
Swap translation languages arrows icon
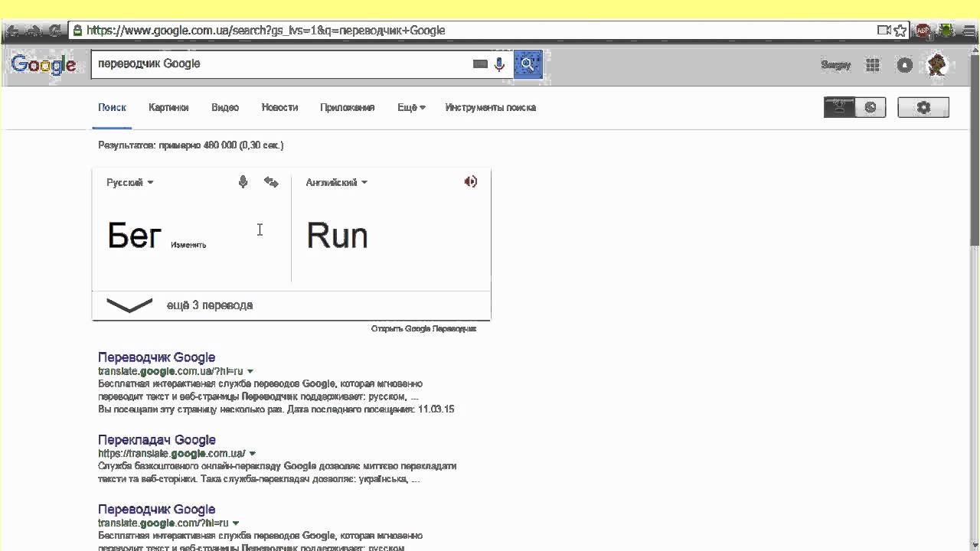coord(271,182)
